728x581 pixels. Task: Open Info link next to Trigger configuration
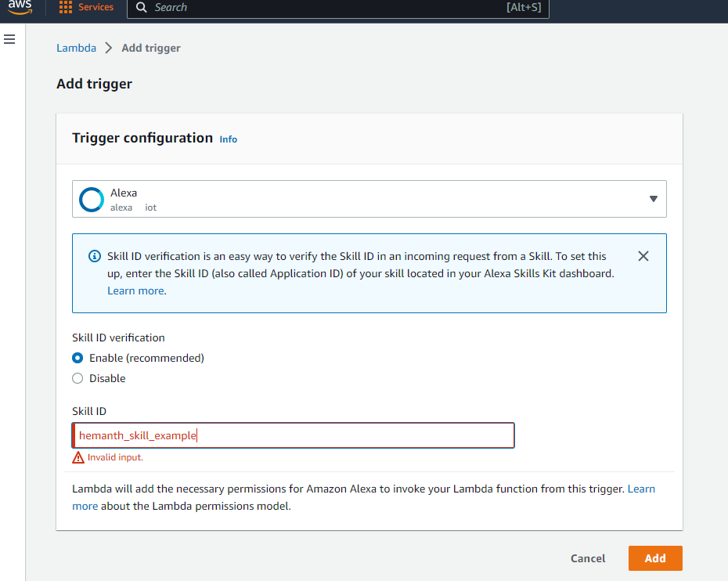229,139
